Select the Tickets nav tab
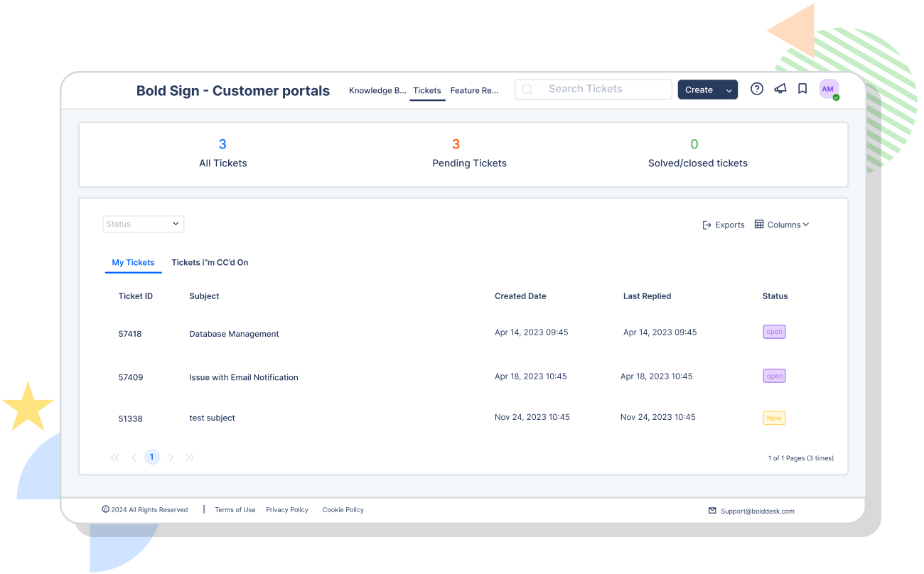 (427, 91)
